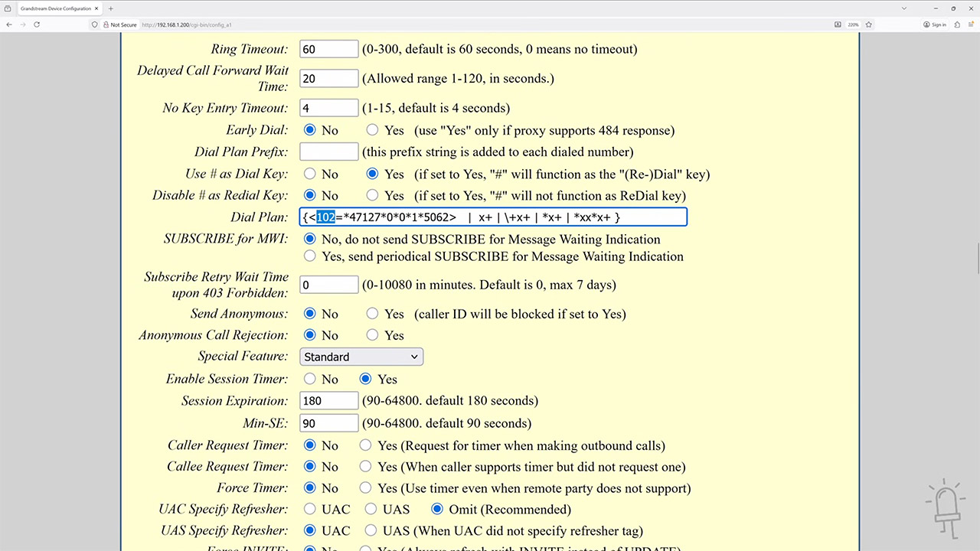
Task: Click the web capture icon beside zoom badge
Action: pyautogui.click(x=838, y=24)
